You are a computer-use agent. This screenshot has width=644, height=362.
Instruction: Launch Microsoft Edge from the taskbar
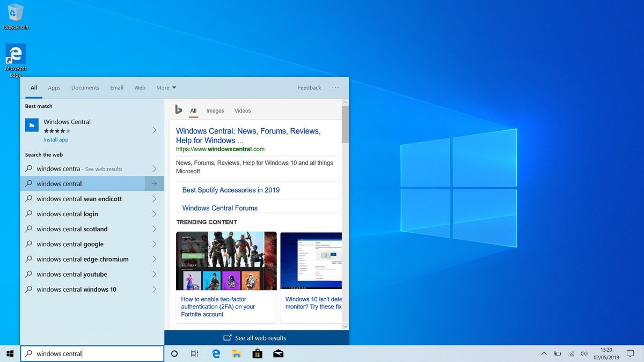(216, 353)
